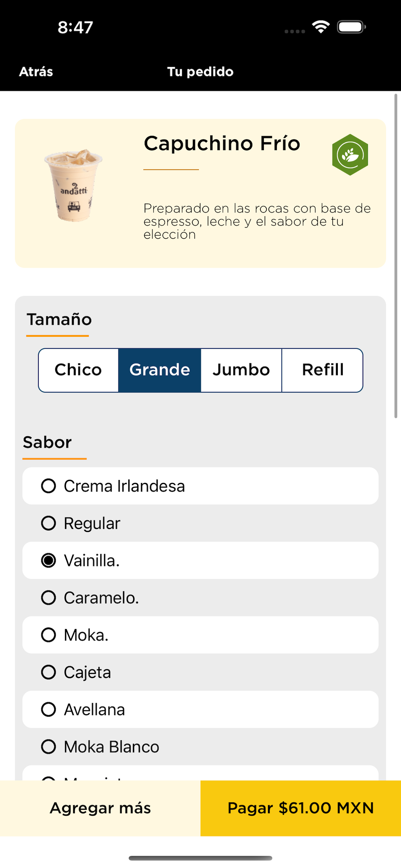Select the Grande size

click(x=160, y=370)
